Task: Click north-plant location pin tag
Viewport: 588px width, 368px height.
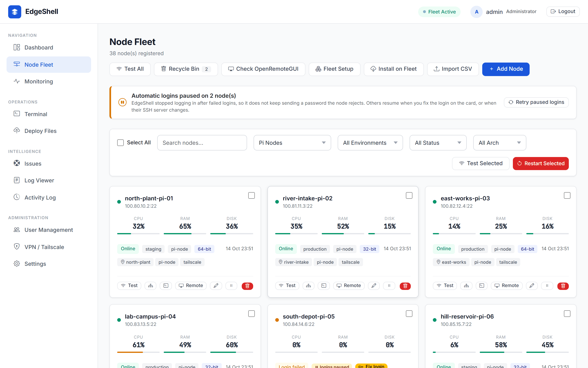Action: click(135, 262)
